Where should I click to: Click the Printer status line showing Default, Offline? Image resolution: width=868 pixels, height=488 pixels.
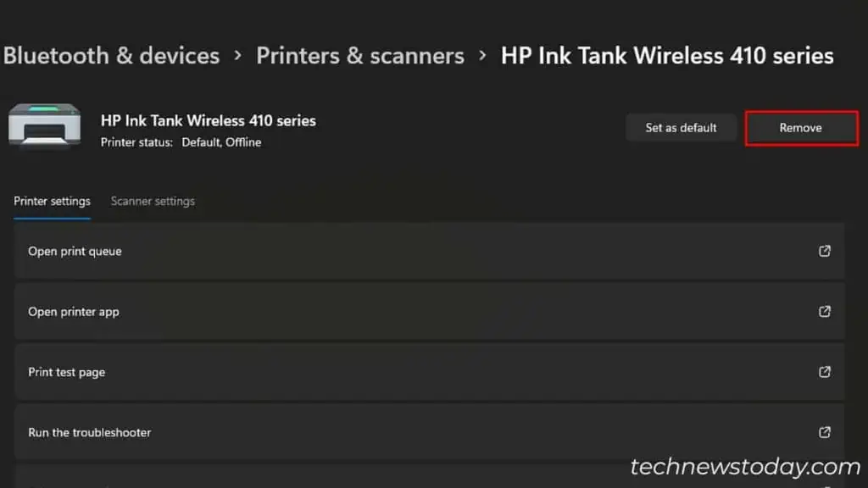[180, 142]
